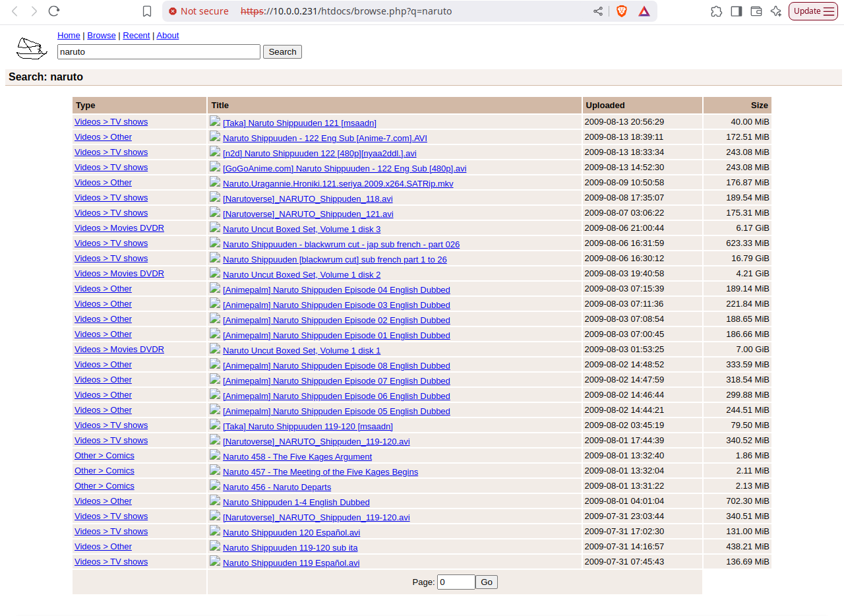This screenshot has height=616, width=844.
Task: Bookmark this page using the bookmark icon
Action: [147, 11]
